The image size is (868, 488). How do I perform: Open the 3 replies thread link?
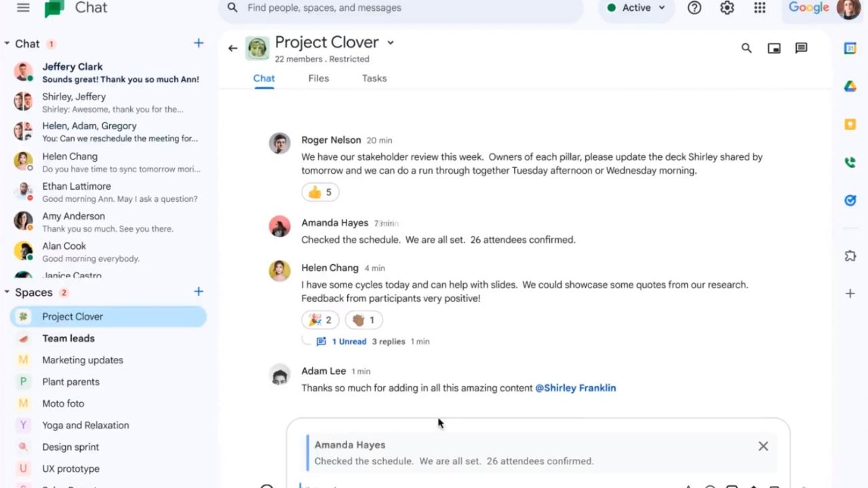point(388,342)
